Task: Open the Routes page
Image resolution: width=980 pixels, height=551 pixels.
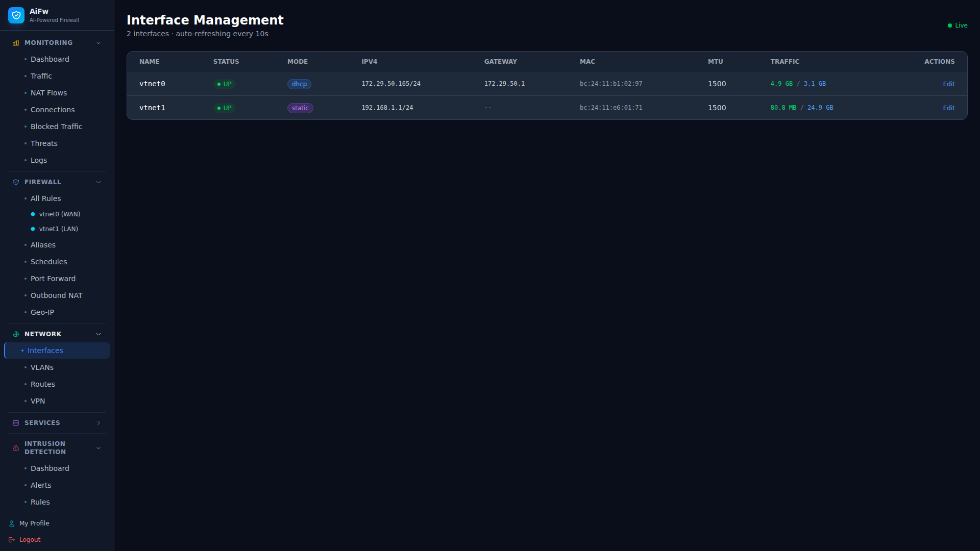Action: point(57,384)
